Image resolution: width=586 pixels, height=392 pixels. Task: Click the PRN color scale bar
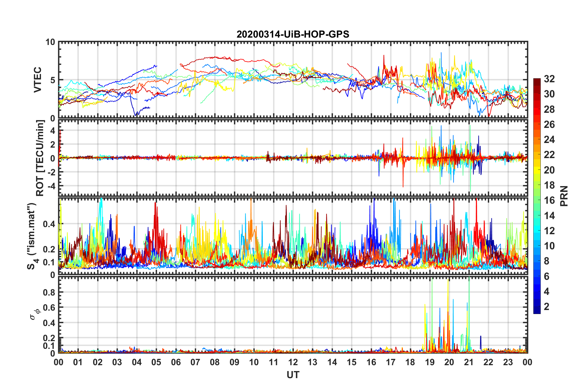[x=537, y=196]
